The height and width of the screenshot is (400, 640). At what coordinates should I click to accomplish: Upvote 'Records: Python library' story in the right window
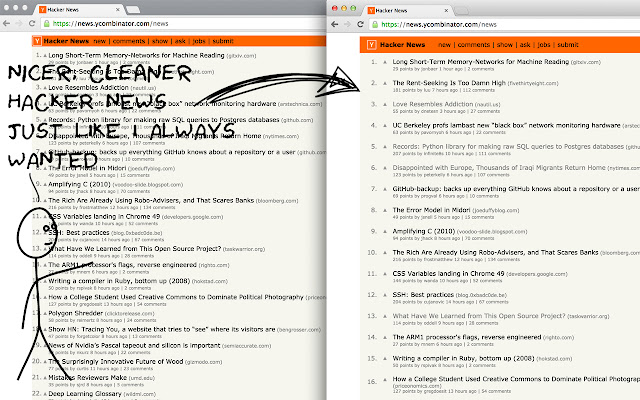384,147
